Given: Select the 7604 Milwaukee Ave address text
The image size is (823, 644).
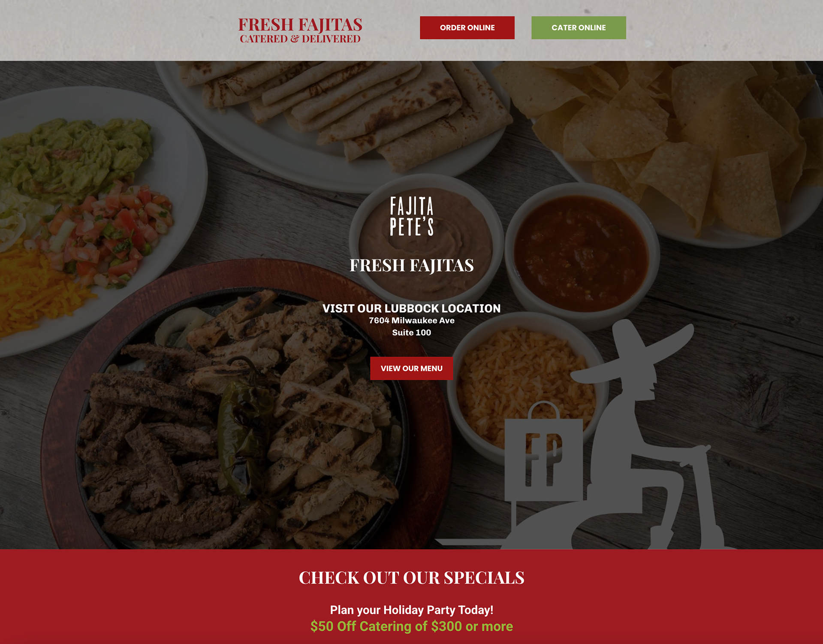Looking at the screenshot, I should tap(411, 320).
